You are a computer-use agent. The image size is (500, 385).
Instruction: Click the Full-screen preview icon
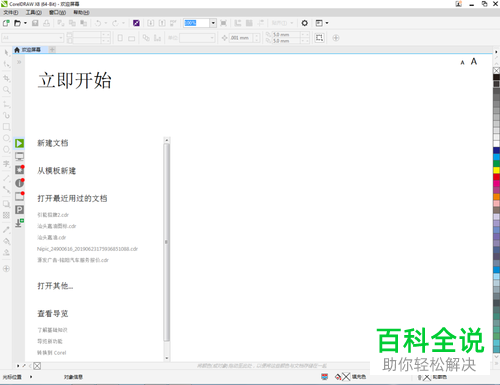[223, 23]
